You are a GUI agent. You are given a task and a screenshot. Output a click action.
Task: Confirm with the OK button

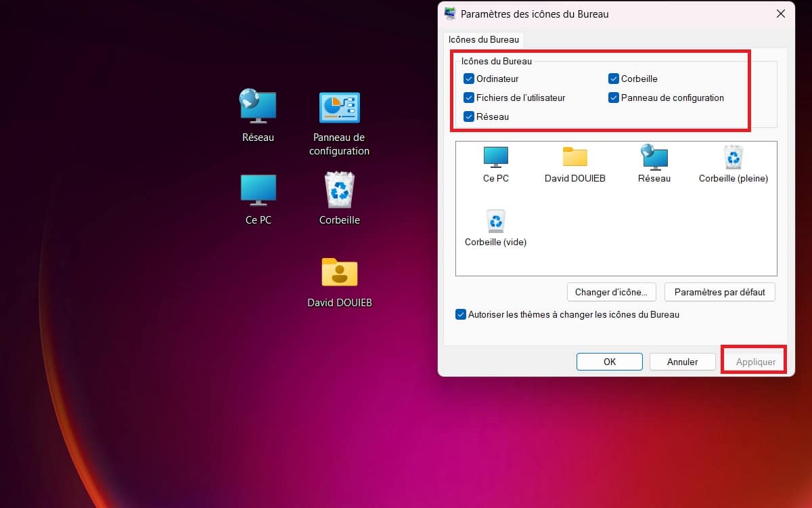(610, 362)
